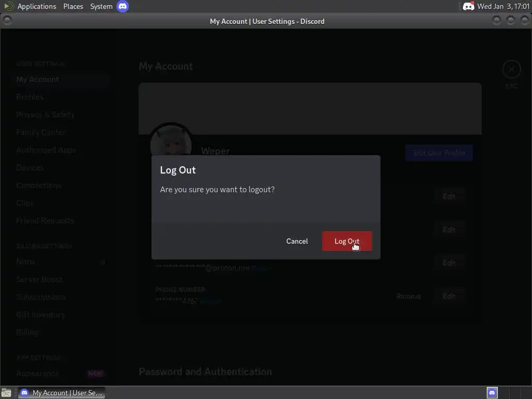Open Appearance settings

62,374
